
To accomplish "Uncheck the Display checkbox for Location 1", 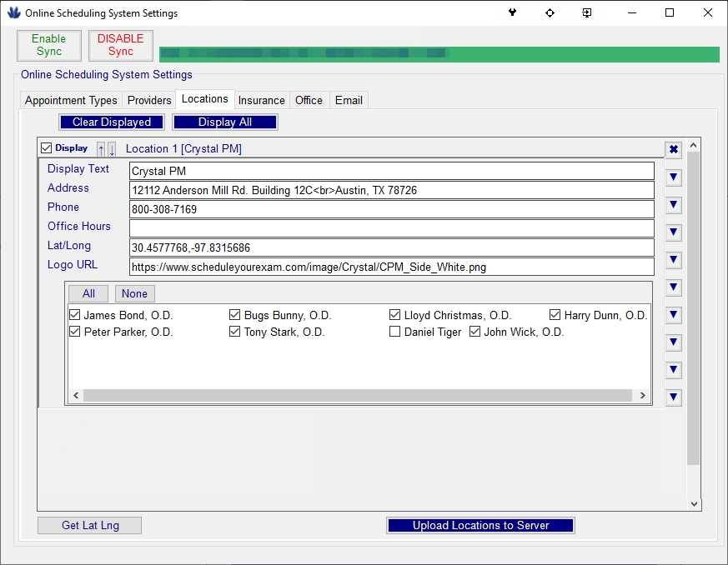I will [x=47, y=148].
